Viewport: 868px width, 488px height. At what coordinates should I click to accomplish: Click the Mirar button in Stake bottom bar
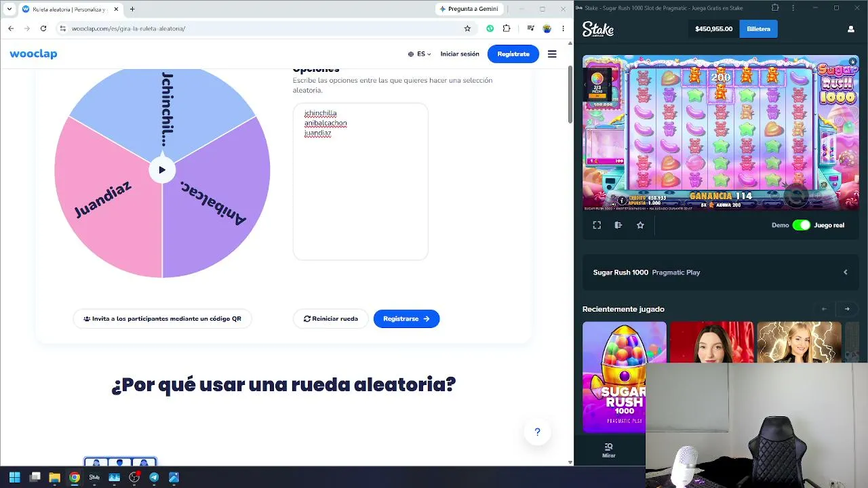(609, 451)
